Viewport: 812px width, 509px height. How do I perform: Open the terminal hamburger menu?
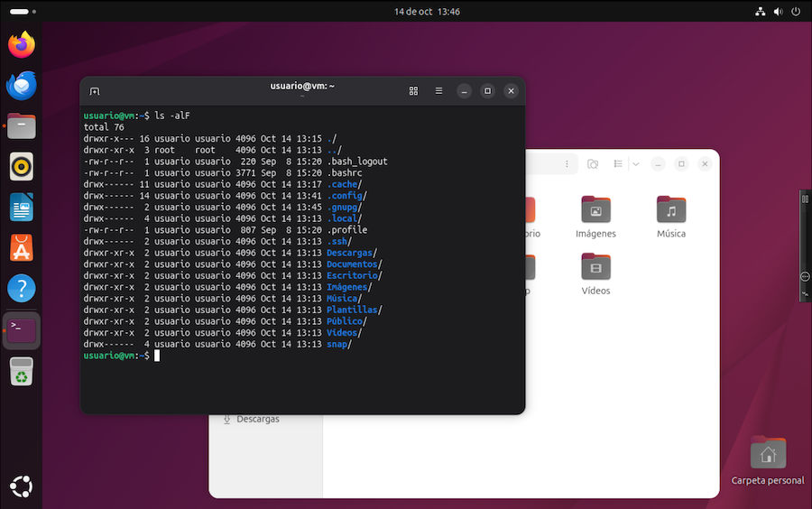click(438, 91)
